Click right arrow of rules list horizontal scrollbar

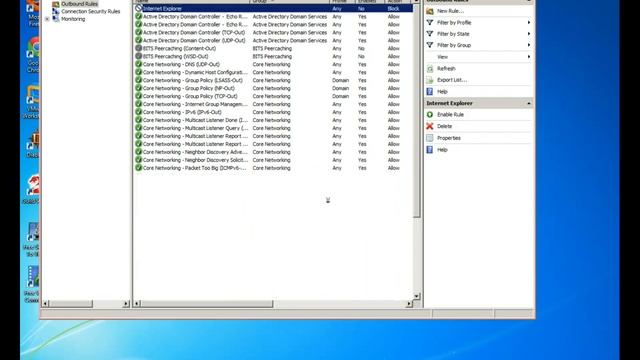409,304
